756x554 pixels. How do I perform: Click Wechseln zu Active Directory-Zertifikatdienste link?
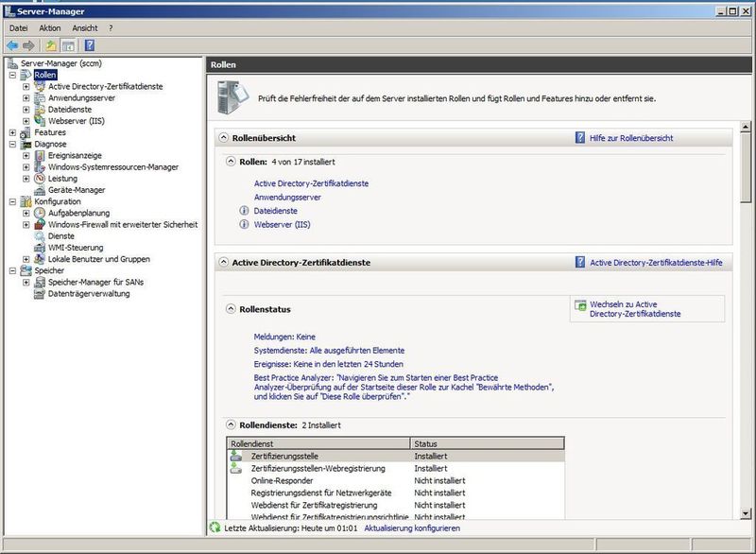[x=635, y=309]
